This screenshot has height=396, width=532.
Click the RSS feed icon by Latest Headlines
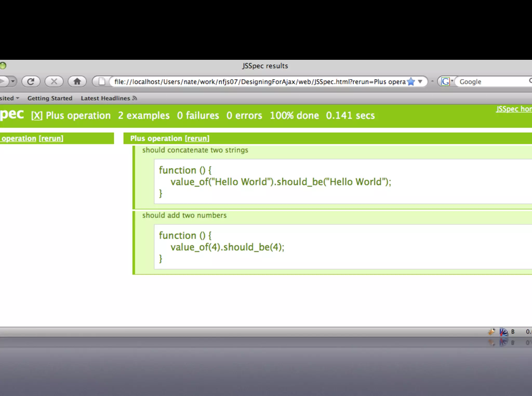[135, 98]
